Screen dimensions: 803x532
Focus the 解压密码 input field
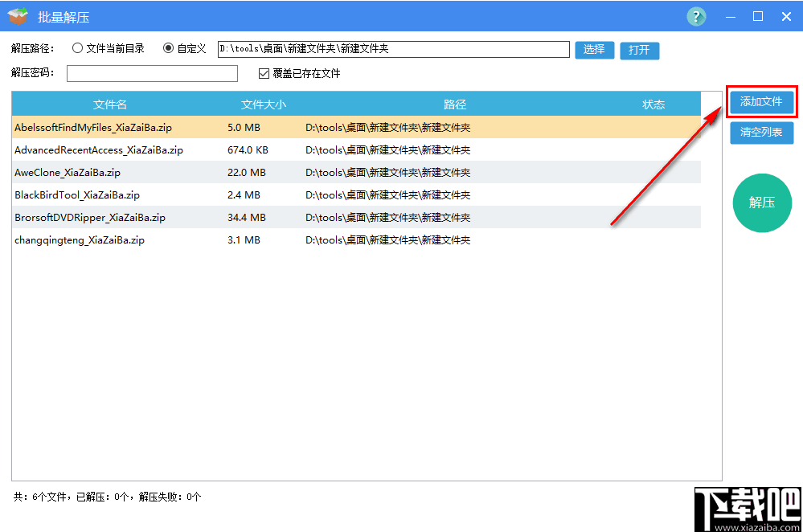(152, 73)
